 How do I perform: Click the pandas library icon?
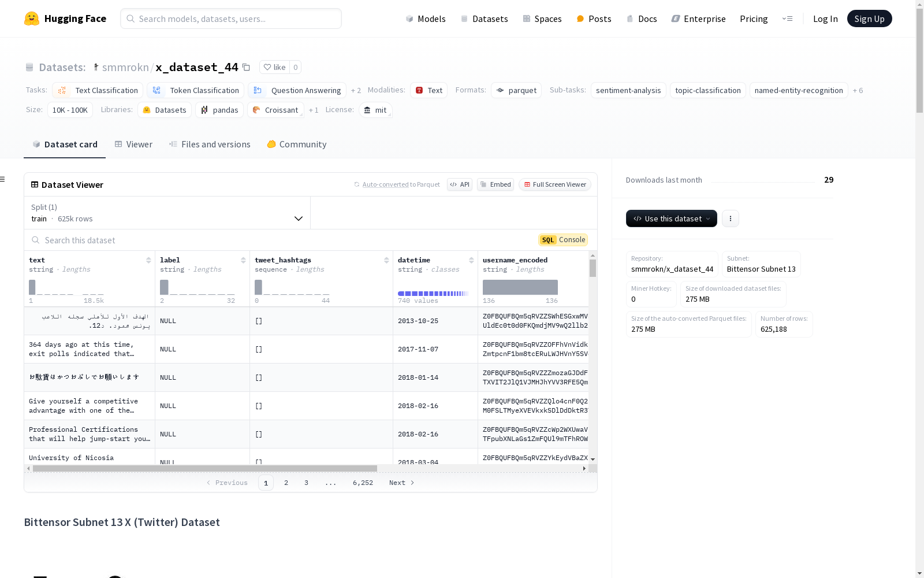click(x=204, y=110)
